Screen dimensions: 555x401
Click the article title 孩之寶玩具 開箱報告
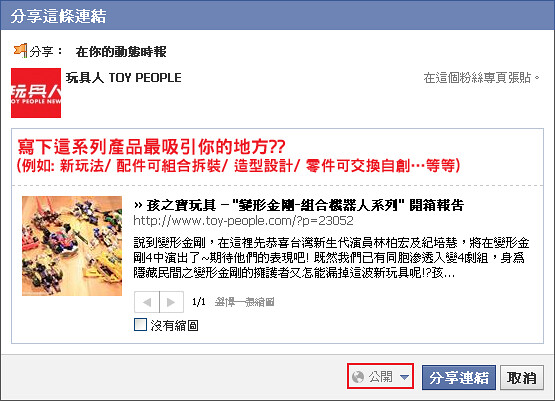point(299,205)
